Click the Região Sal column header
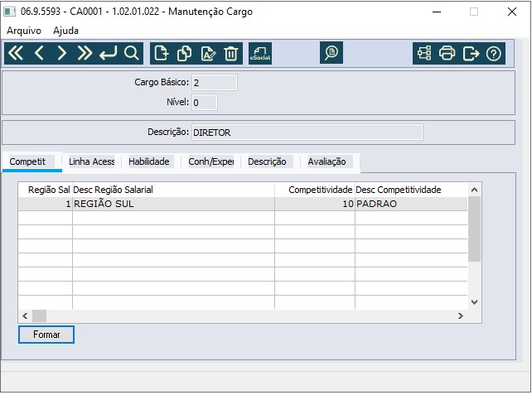This screenshot has width=532, height=395. [45, 190]
